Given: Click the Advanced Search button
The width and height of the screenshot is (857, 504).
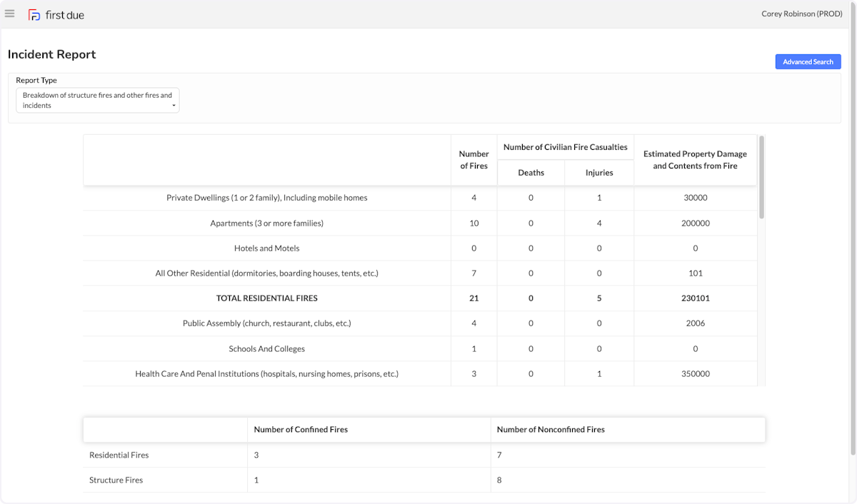Looking at the screenshot, I should (x=808, y=62).
